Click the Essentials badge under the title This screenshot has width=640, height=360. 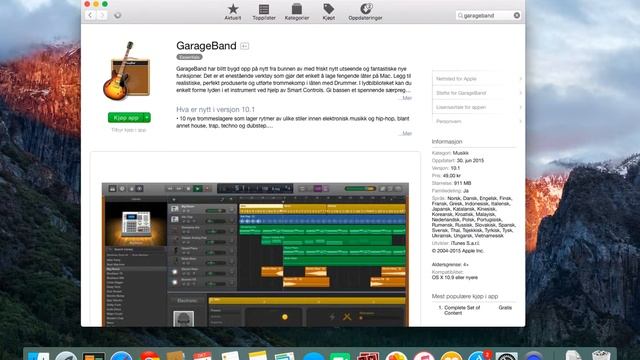click(x=189, y=57)
